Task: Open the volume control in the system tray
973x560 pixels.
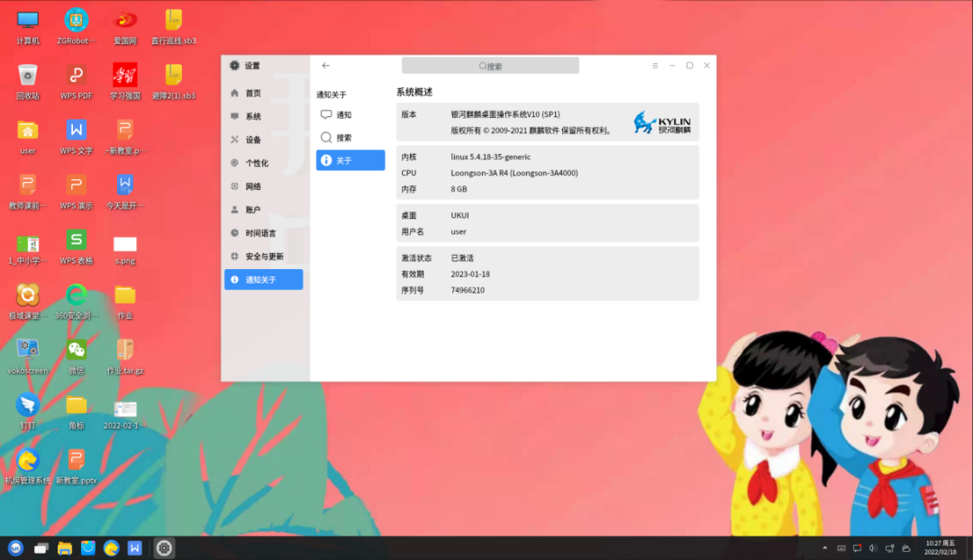Action: point(873,546)
